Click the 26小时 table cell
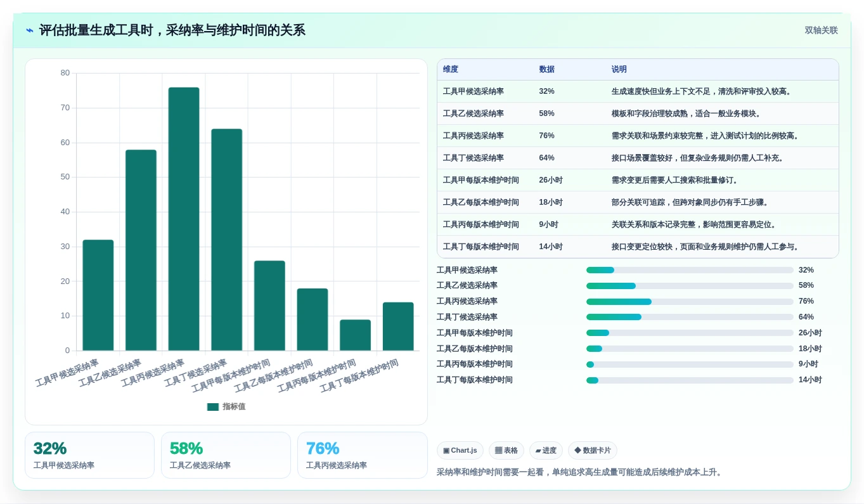 click(551, 181)
